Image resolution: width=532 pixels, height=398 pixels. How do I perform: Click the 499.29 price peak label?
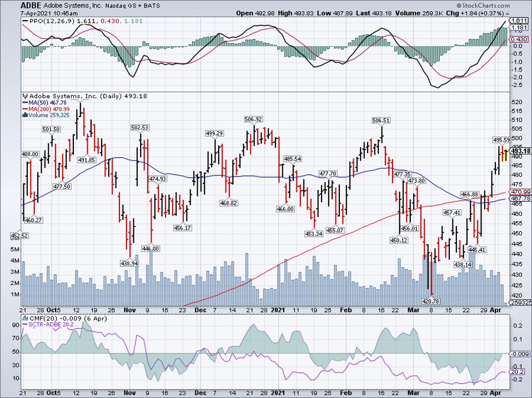[x=214, y=134]
